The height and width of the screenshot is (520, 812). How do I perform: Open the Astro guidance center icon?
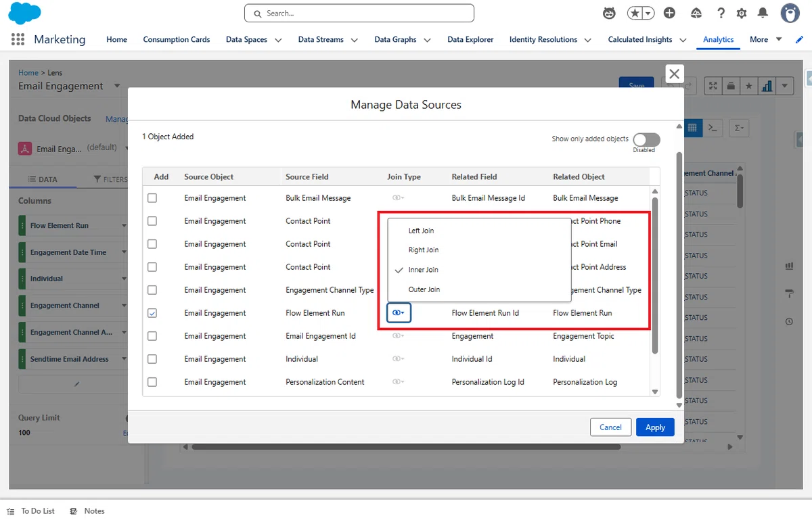pyautogui.click(x=609, y=13)
